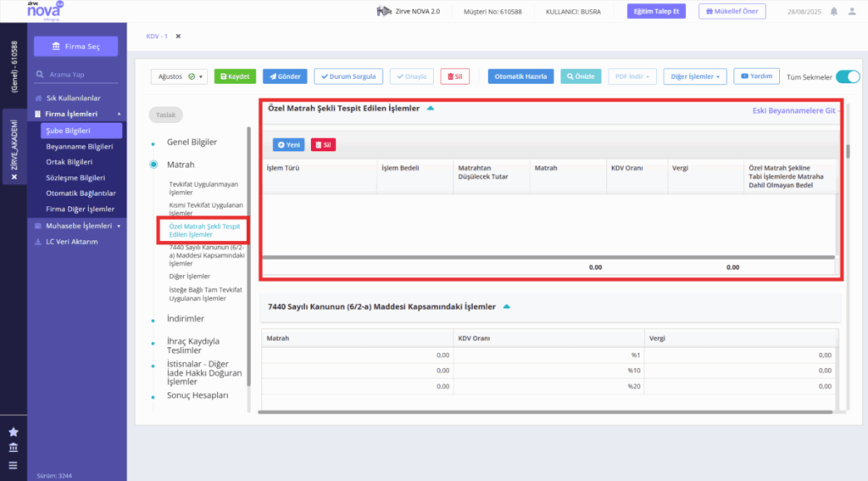Select Diğer İşlemler under Matrah

coord(190,276)
